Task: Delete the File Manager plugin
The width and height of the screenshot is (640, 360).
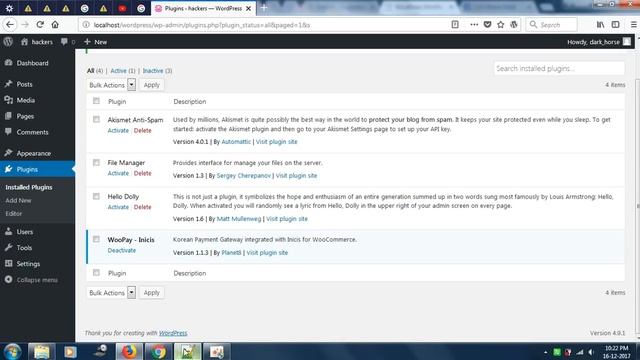Action: click(142, 173)
